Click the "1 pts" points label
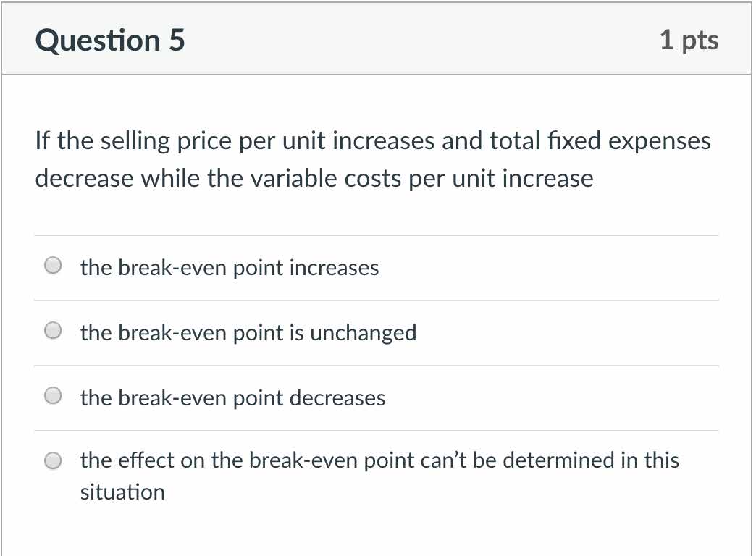This screenshot has width=756, height=556. [689, 40]
